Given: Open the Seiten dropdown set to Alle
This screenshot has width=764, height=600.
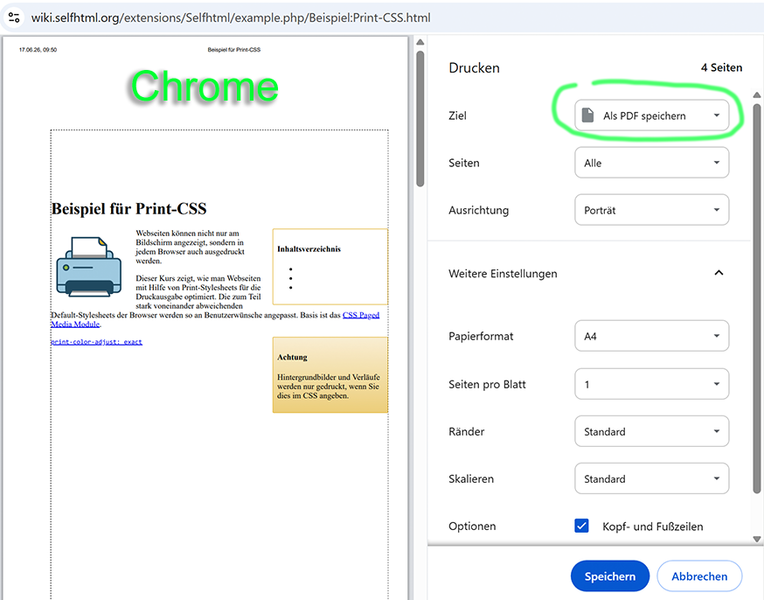Looking at the screenshot, I should [651, 163].
